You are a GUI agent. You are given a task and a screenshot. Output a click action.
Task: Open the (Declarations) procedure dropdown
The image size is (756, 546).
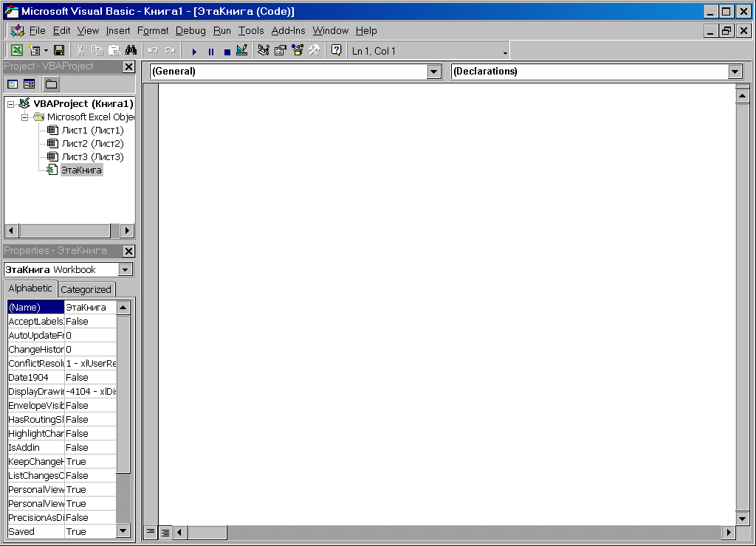click(x=735, y=72)
